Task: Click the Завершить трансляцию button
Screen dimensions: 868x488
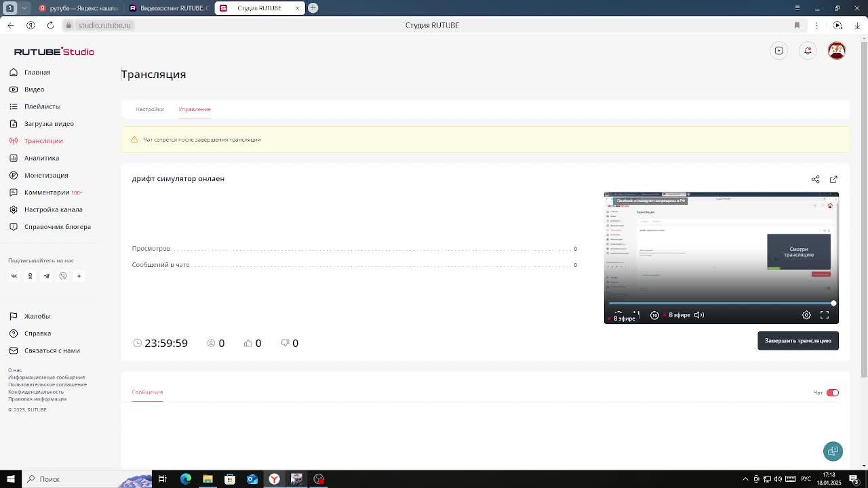Action: click(798, 341)
